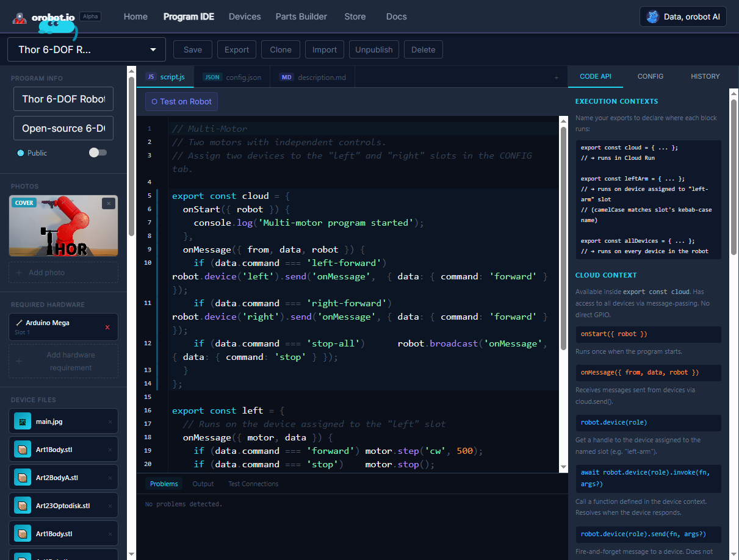Open the CONFIG panel tab
The height and width of the screenshot is (560, 739).
(x=651, y=76)
